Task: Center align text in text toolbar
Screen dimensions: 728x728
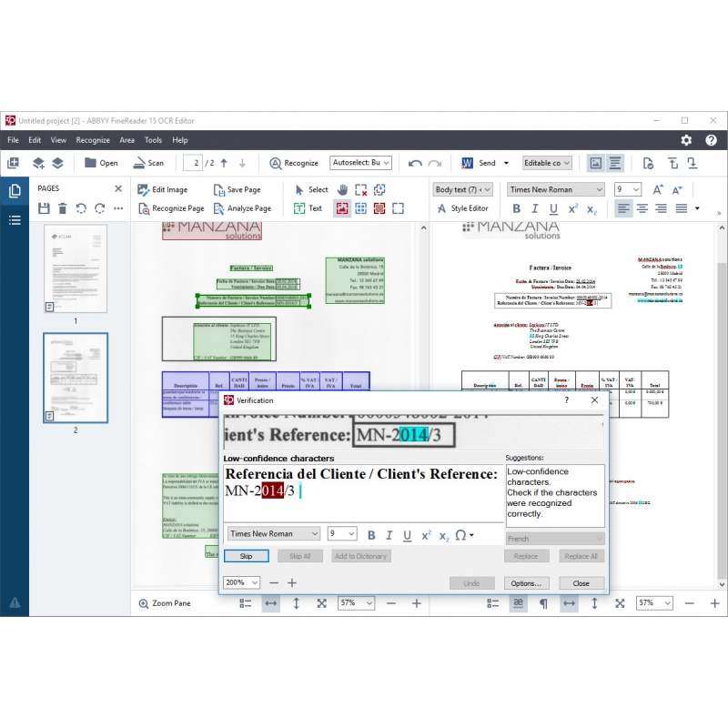Action: click(x=642, y=208)
